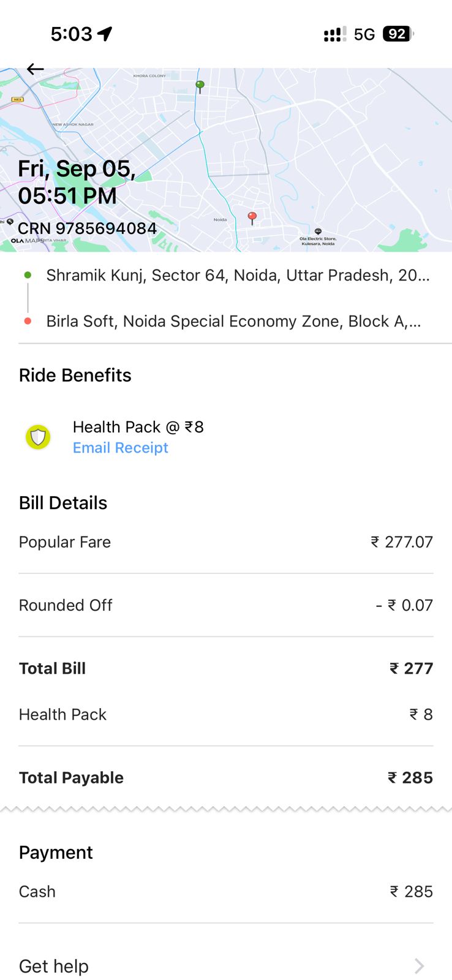Tap the green pickup dot beside Shramik Kunj
The height and width of the screenshot is (980, 452).
click(x=28, y=275)
